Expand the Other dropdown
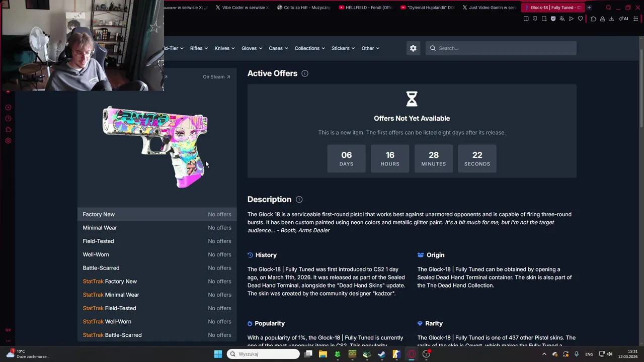 [x=370, y=48]
